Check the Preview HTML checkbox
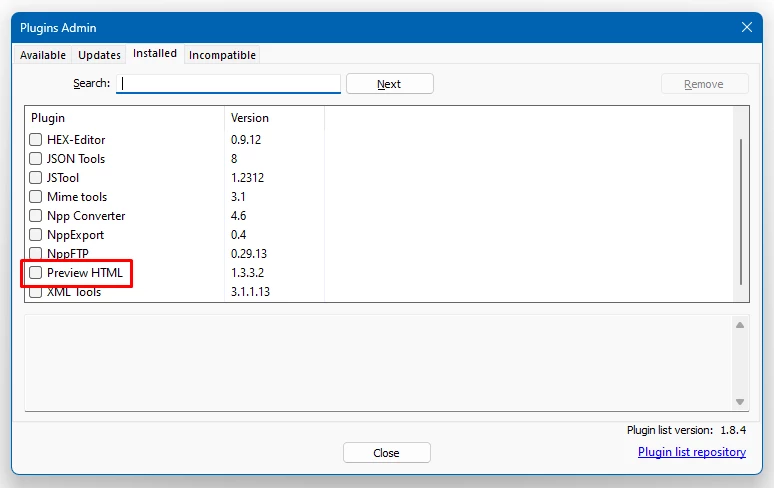 coord(36,272)
